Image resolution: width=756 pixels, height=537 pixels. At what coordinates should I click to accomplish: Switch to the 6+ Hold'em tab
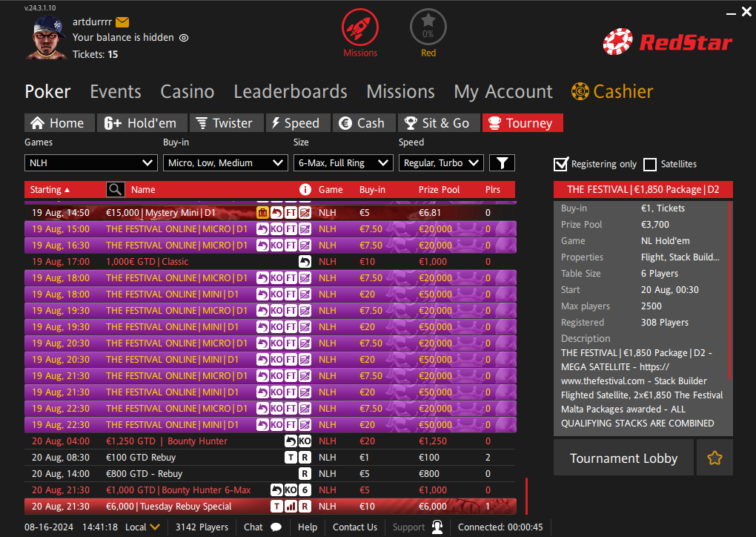(x=142, y=123)
